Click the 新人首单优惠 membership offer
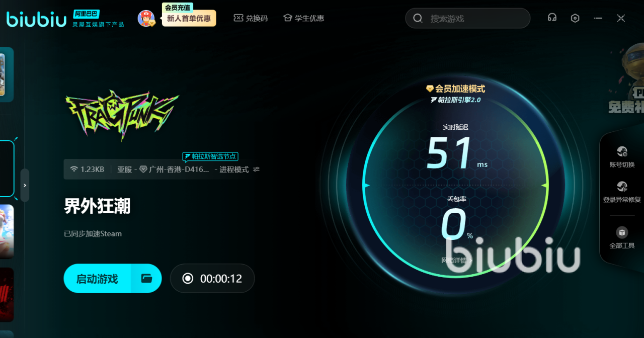This screenshot has width=644, height=338. tap(189, 19)
